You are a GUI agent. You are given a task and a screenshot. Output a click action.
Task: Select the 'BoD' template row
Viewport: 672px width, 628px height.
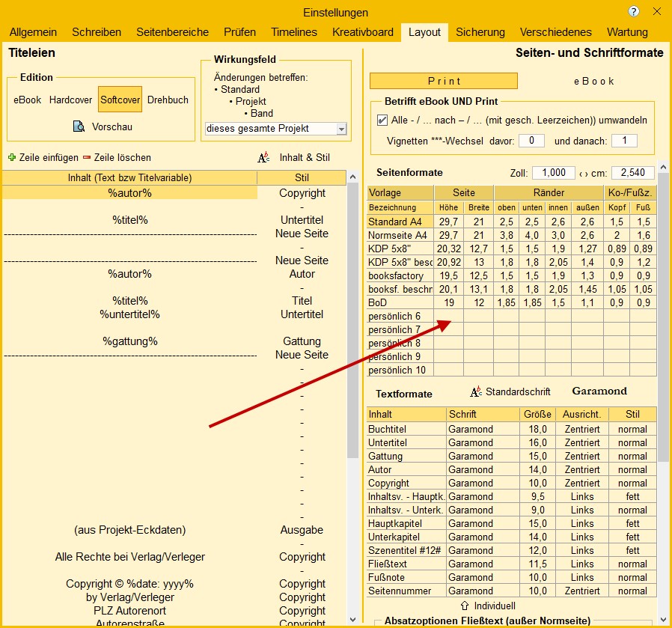(x=512, y=302)
